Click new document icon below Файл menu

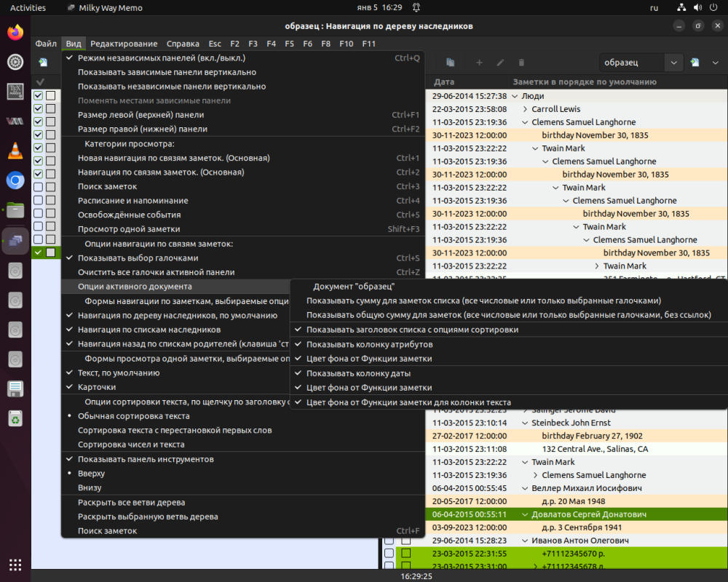point(44,63)
